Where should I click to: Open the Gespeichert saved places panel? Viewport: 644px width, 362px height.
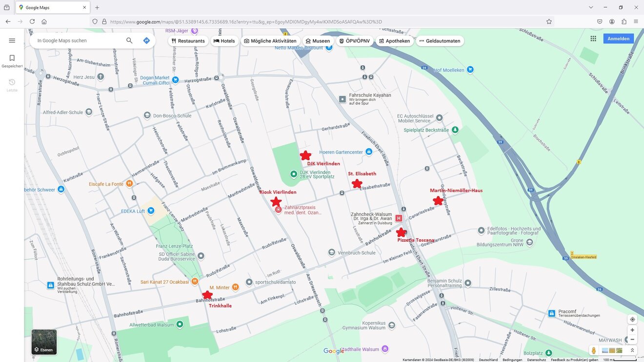[x=12, y=61]
